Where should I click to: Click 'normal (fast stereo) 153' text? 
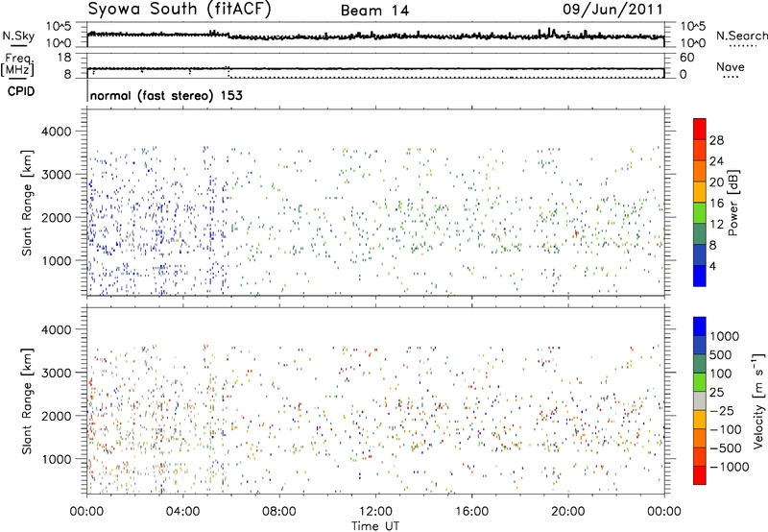(x=166, y=95)
